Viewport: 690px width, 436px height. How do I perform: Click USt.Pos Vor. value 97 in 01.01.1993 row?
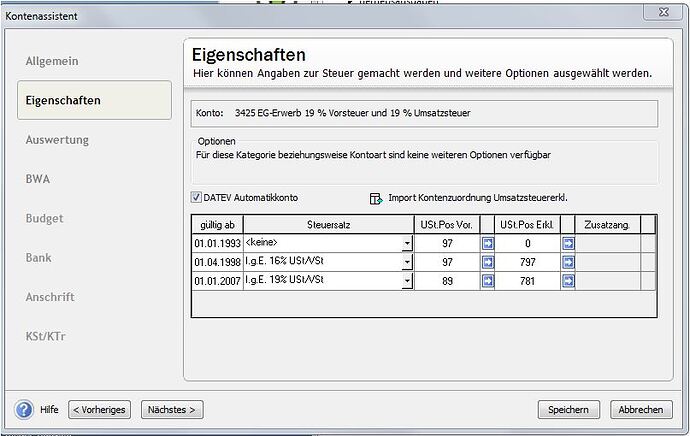[x=447, y=243]
